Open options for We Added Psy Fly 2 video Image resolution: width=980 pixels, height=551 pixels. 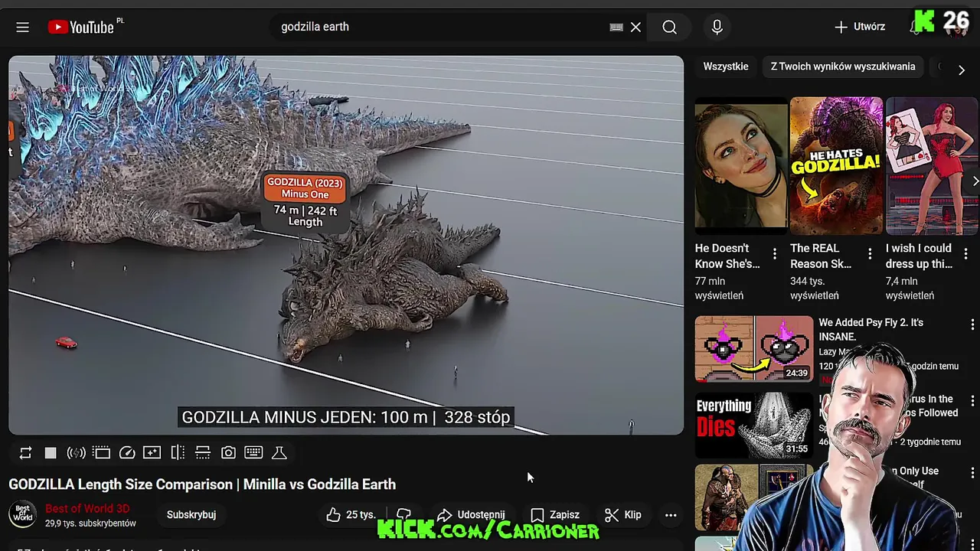point(972,325)
